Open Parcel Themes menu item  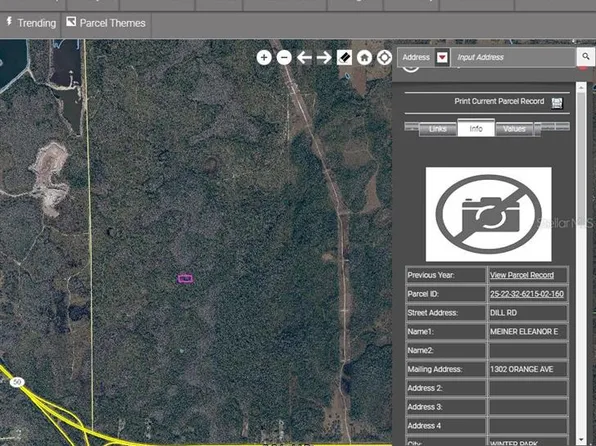coord(106,24)
